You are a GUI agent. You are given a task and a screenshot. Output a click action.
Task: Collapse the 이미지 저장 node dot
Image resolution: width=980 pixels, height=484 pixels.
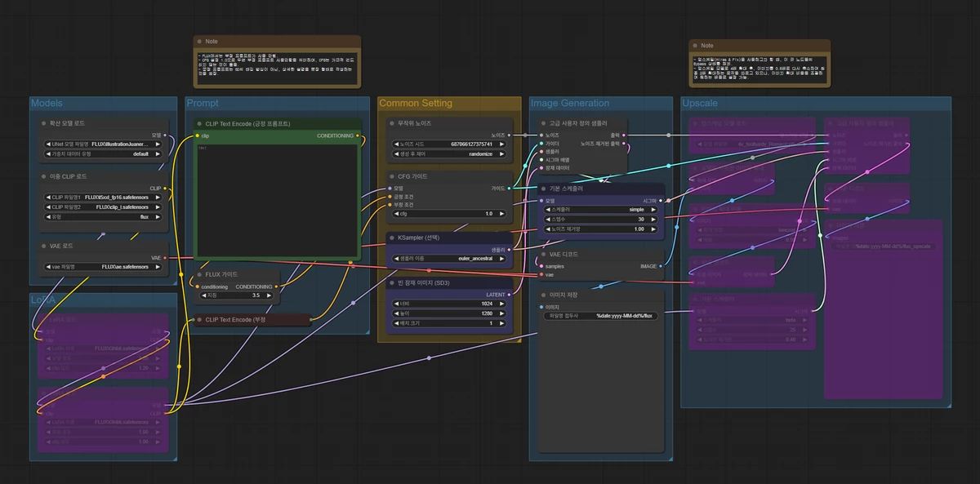[x=542, y=295]
